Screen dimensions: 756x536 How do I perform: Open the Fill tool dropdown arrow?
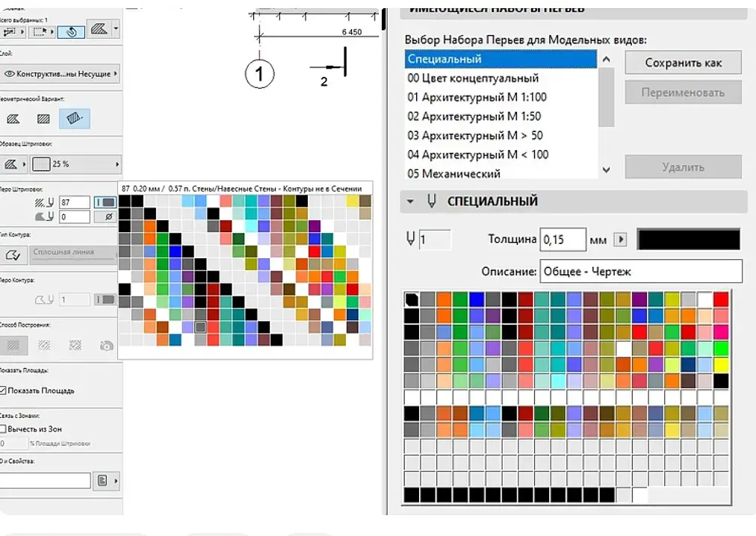116,29
